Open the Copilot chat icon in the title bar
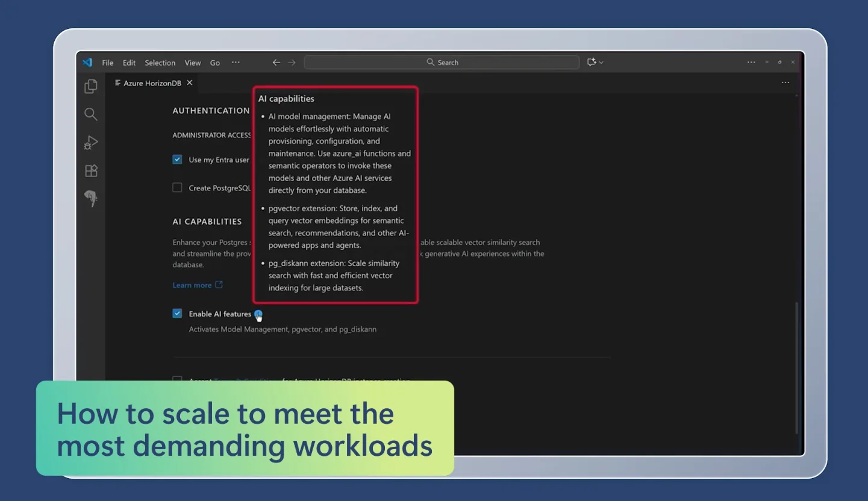Viewport: 868px width, 501px height. (x=590, y=62)
